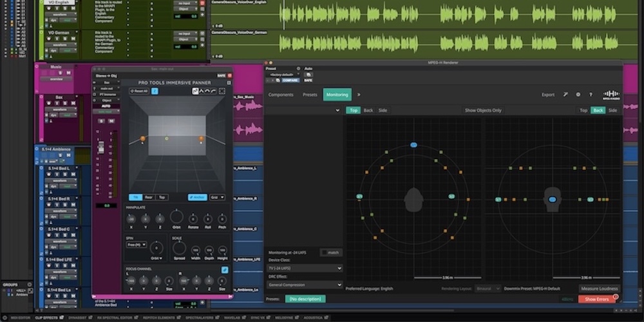The image size is (644, 322).
Task: Click the Width knob in Scale
Action: (x=196, y=250)
